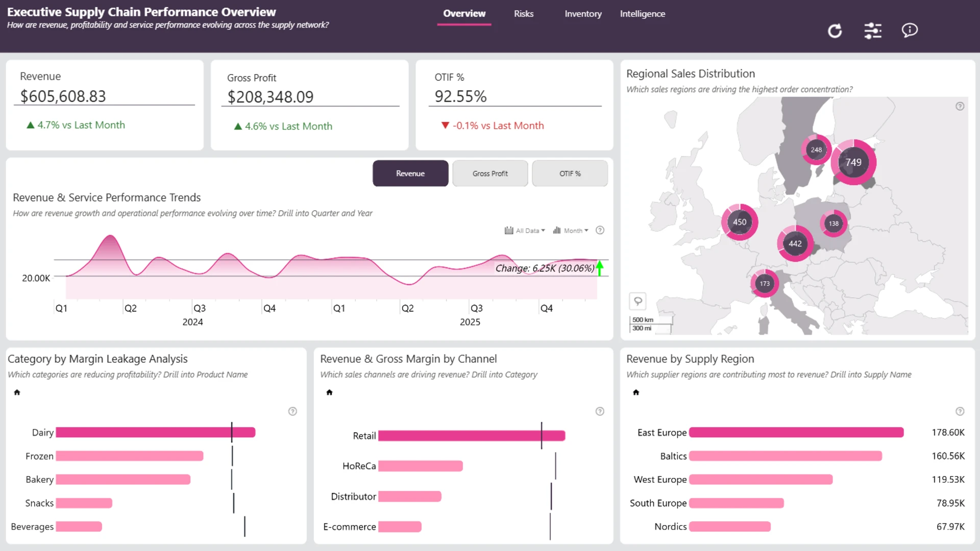Select the West Europe region bar
Screen dimensions: 980x551
(761, 480)
